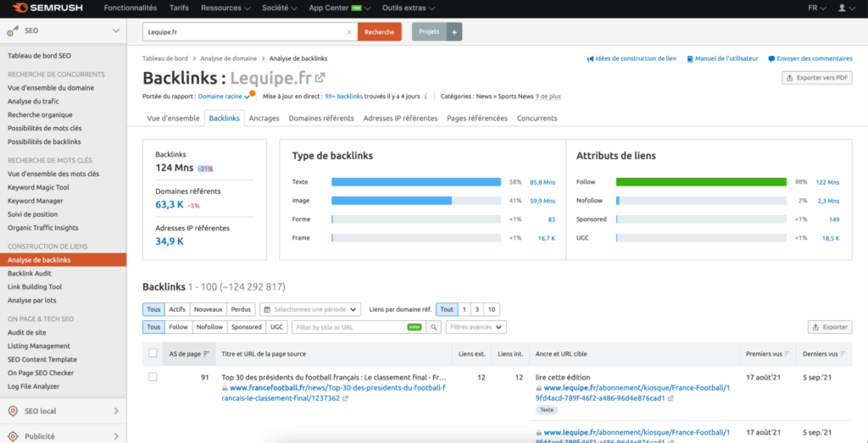Image resolution: width=868 pixels, height=443 pixels.
Task: Expand the SEO local sidebar section
Action: [115, 411]
